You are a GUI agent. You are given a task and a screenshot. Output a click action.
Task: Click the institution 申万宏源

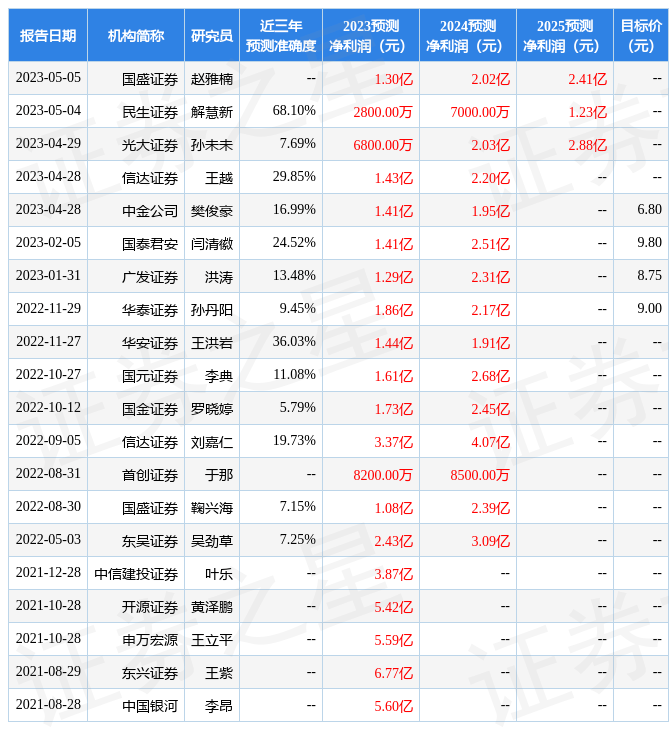click(150, 641)
